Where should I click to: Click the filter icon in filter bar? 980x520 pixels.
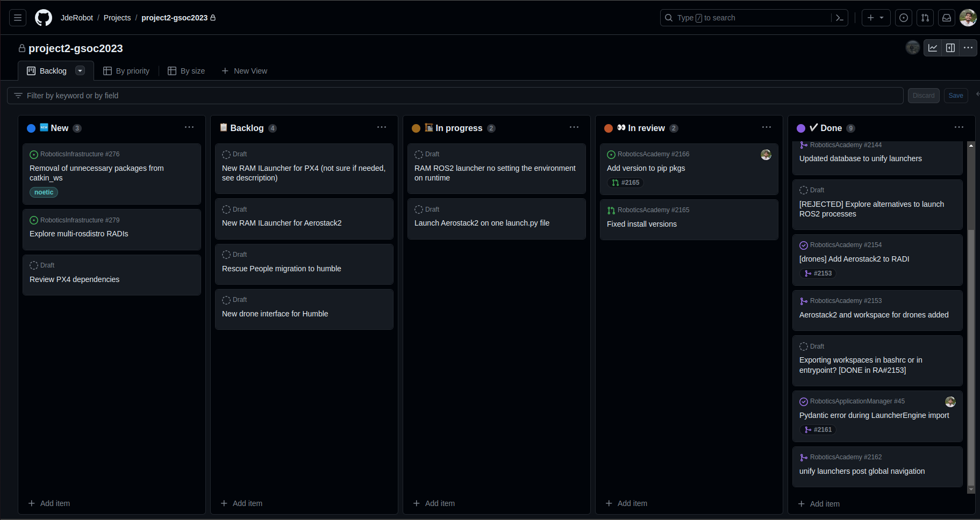coord(18,96)
